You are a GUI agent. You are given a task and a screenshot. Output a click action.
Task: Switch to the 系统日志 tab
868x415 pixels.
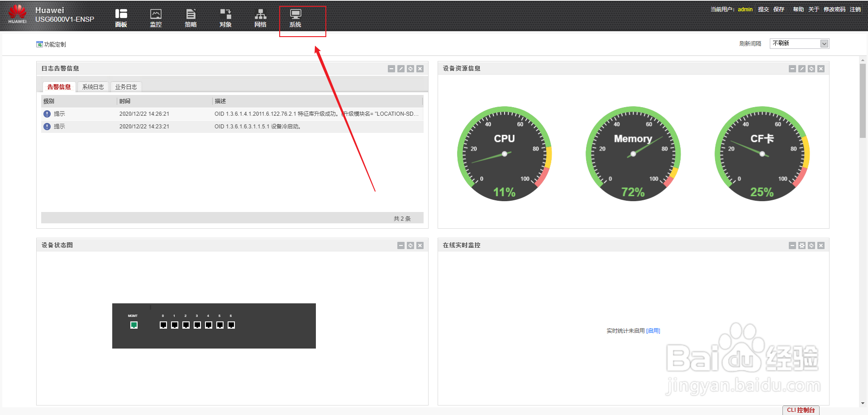(93, 86)
